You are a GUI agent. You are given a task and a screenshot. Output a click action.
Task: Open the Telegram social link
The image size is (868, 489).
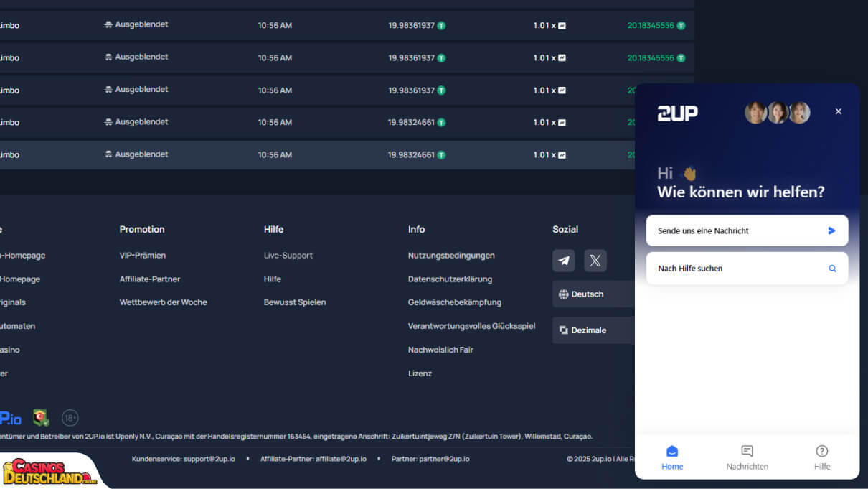(564, 261)
